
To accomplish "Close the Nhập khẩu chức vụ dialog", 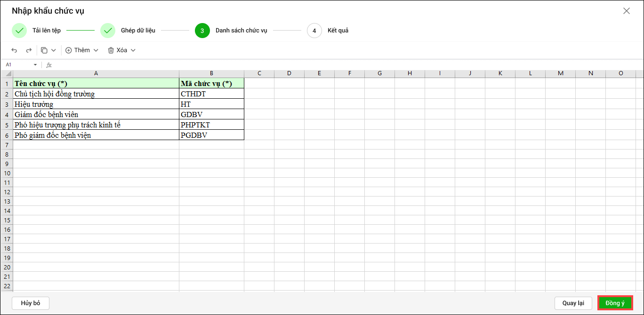I will click(626, 11).
